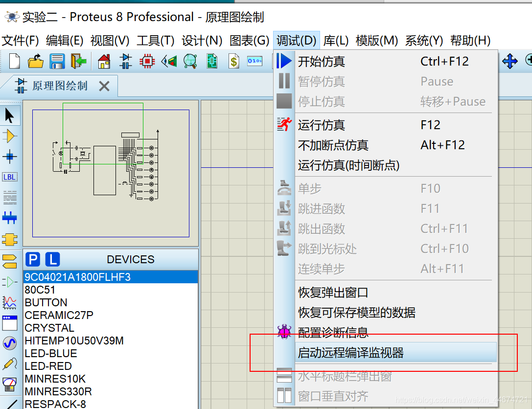
Task: Select HITEMP10U50V39M in the devices list
Action: [x=111, y=341]
